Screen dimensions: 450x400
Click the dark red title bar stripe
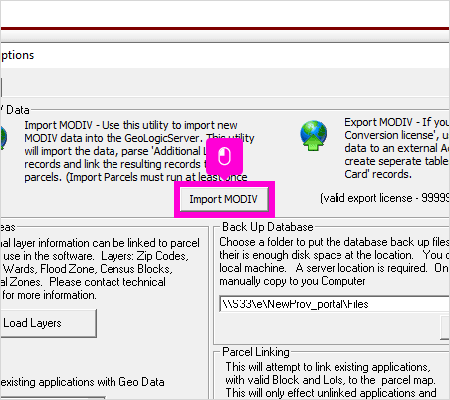[x=225, y=29]
